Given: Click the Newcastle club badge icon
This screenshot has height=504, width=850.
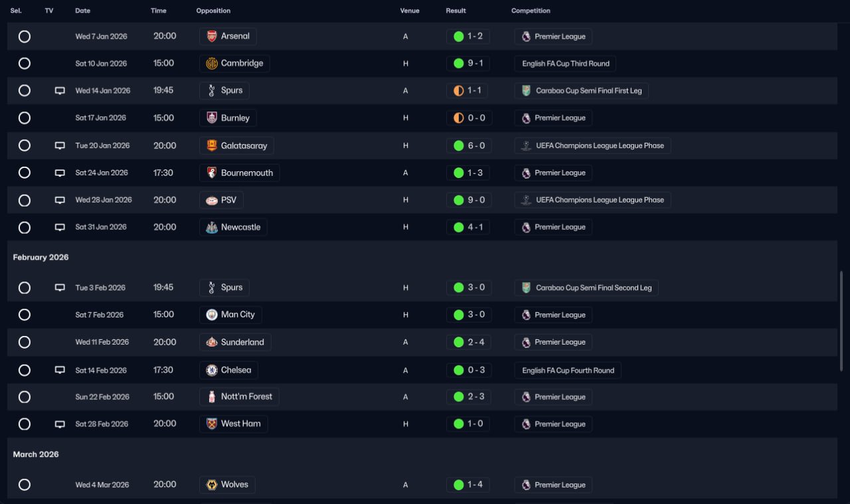Looking at the screenshot, I should [x=211, y=227].
